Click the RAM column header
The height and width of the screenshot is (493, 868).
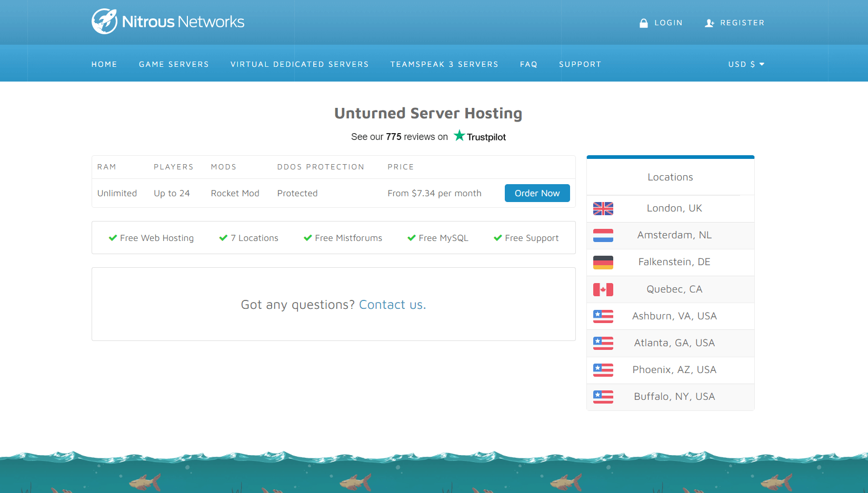click(107, 167)
